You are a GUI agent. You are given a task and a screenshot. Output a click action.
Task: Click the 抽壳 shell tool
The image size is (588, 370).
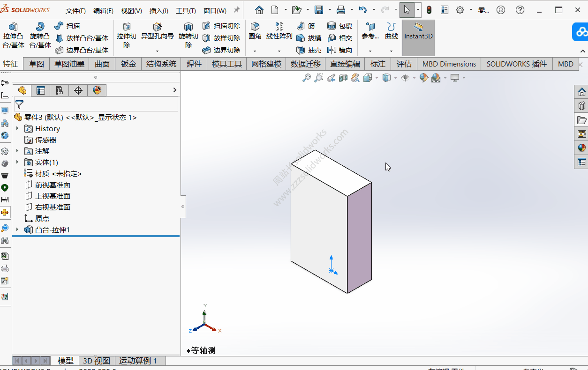309,50
